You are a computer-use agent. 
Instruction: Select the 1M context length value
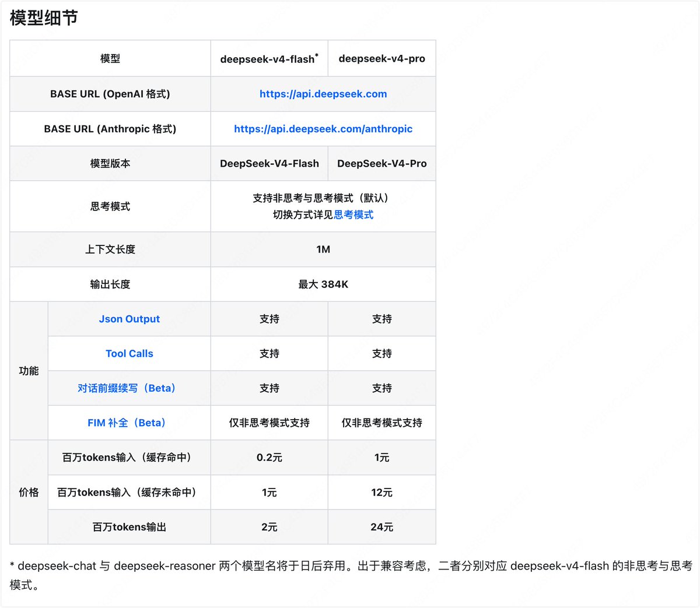[323, 249]
